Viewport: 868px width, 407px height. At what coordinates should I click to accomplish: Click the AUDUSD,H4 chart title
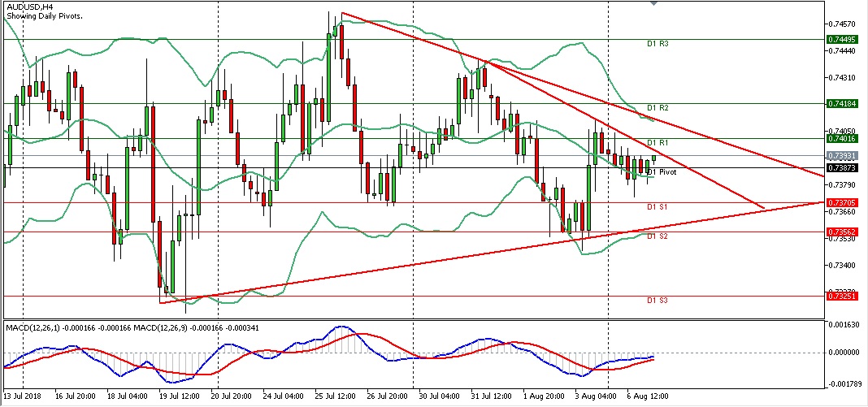coord(28,7)
